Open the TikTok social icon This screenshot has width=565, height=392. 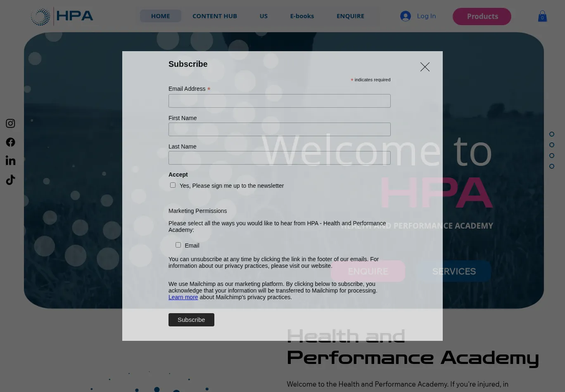(x=10, y=180)
